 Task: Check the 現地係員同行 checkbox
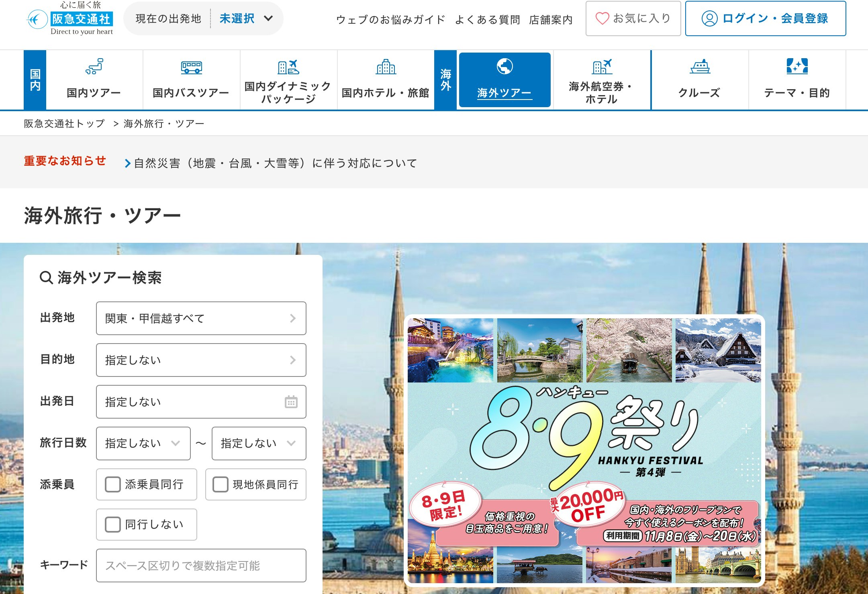coord(220,484)
